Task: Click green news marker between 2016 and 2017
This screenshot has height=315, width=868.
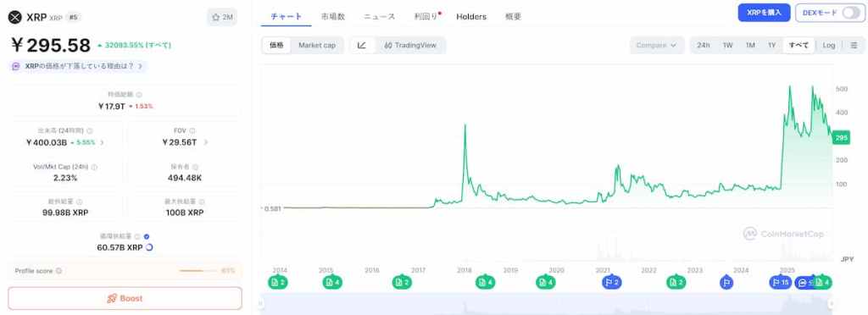Action: 402,282
